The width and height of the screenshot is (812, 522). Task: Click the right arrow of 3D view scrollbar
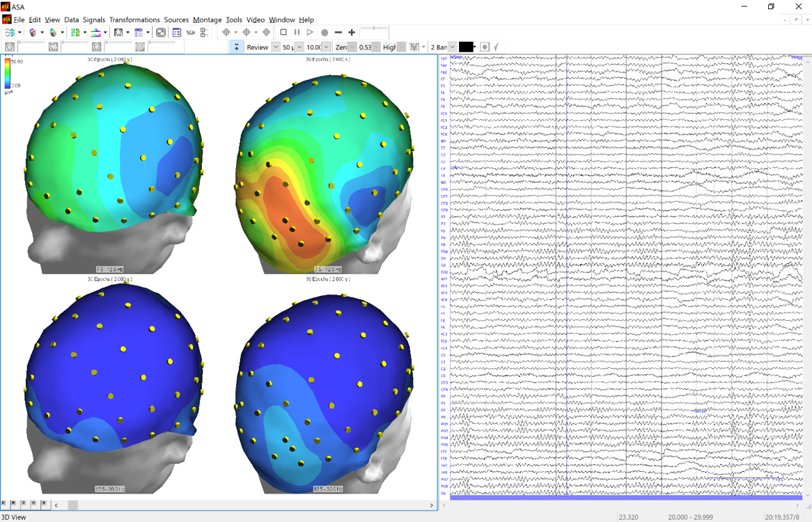(432, 505)
